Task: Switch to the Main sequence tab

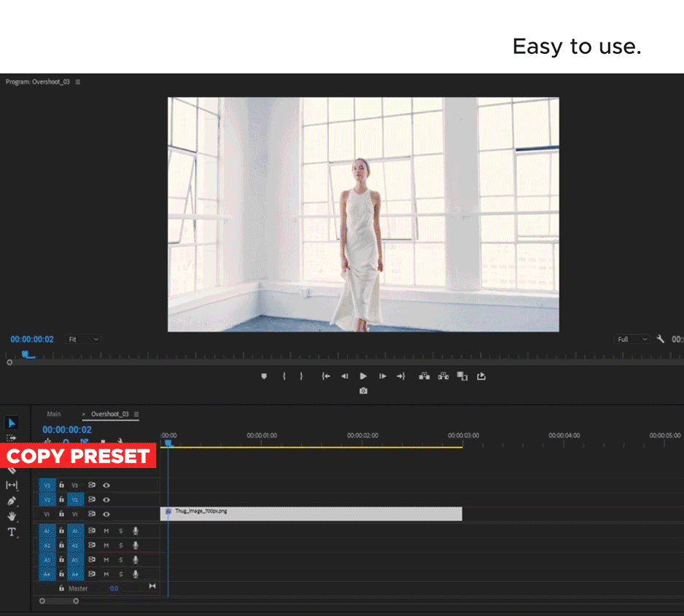Action: coord(54,414)
